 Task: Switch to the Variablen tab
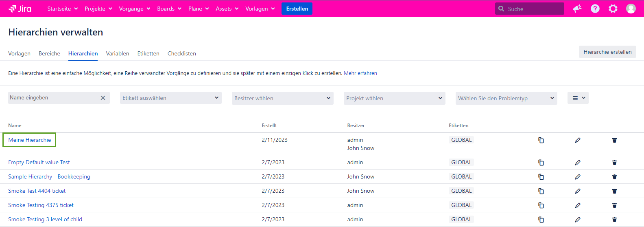click(x=118, y=53)
